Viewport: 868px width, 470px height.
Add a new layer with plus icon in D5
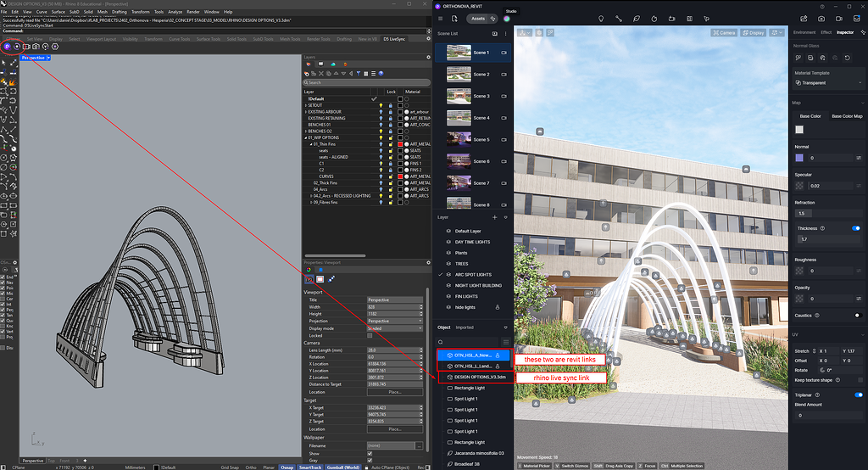point(495,217)
